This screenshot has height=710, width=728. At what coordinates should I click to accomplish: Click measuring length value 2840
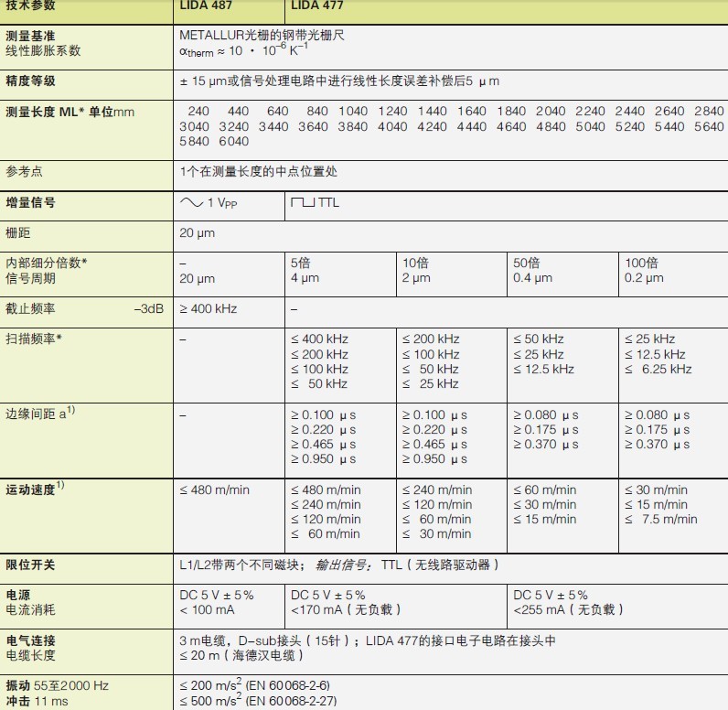click(709, 112)
